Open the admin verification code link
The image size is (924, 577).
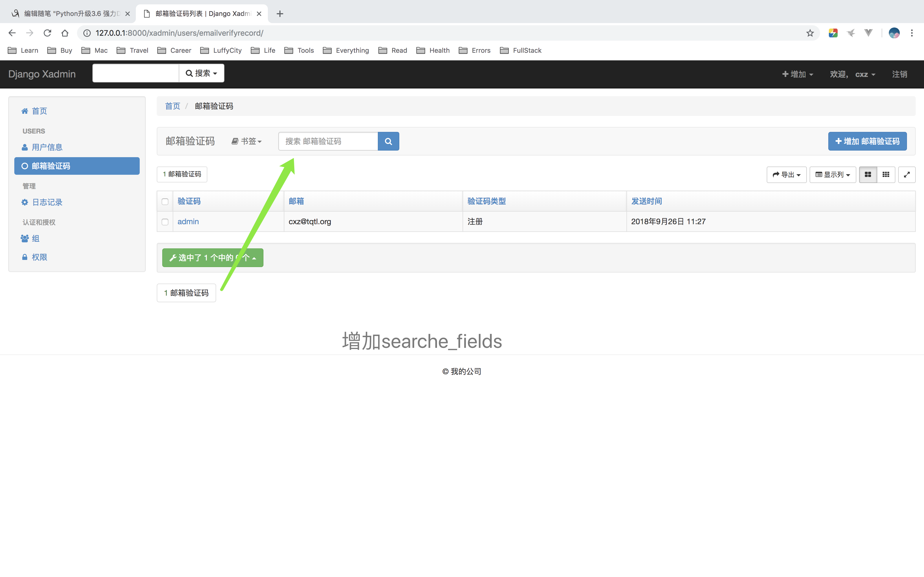point(188,221)
